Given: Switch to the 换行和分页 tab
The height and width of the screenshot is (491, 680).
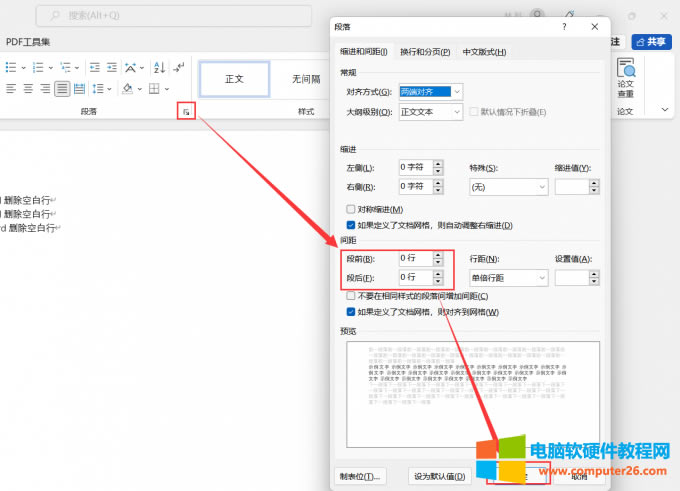Looking at the screenshot, I should [425, 52].
